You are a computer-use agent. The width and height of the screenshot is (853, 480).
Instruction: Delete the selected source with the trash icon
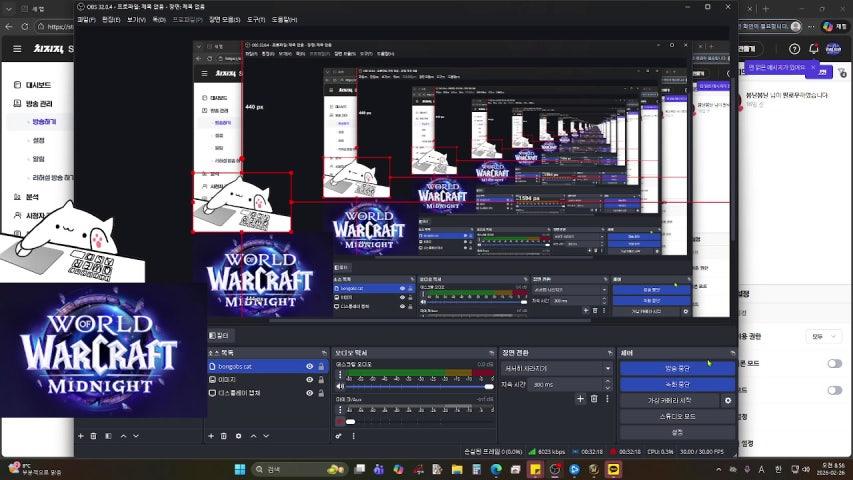pyautogui.click(x=224, y=436)
